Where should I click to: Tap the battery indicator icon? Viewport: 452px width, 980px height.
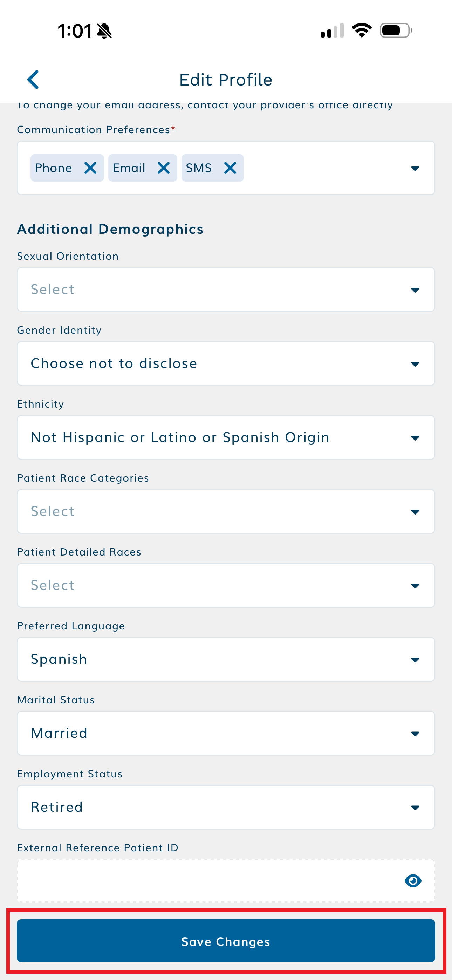pyautogui.click(x=396, y=30)
